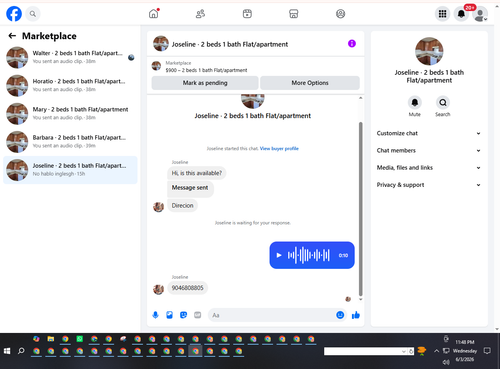Click the message 9046808805
The image size is (500, 369).
click(x=188, y=288)
